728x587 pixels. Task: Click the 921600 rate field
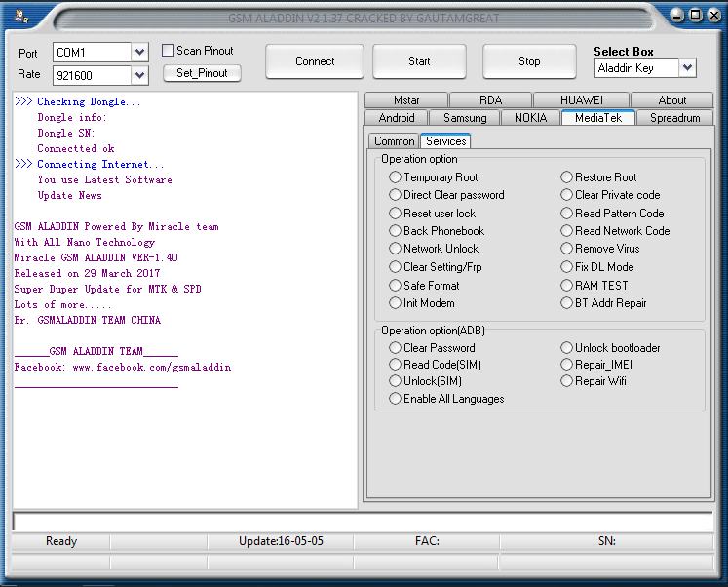[92, 75]
